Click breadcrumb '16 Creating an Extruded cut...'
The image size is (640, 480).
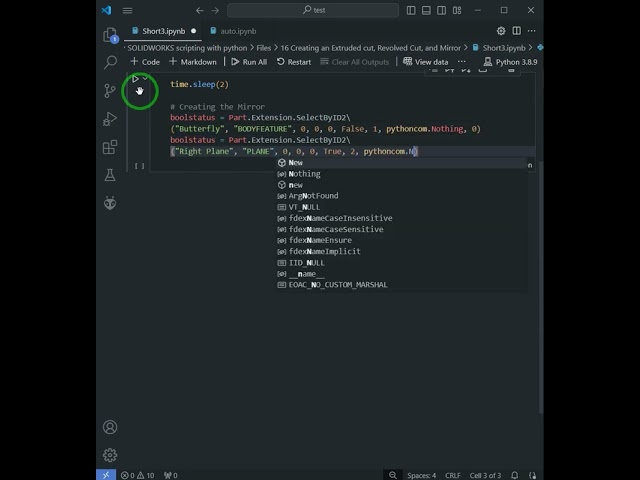coord(370,48)
